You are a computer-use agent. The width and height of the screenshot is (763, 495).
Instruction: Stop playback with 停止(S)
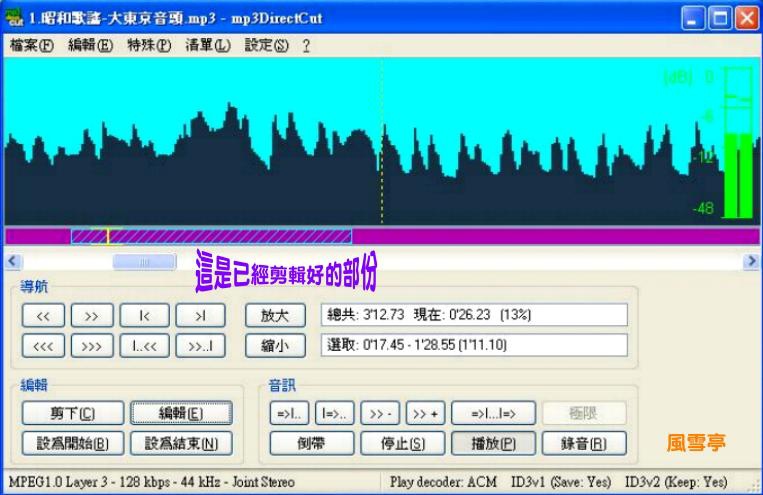click(402, 443)
